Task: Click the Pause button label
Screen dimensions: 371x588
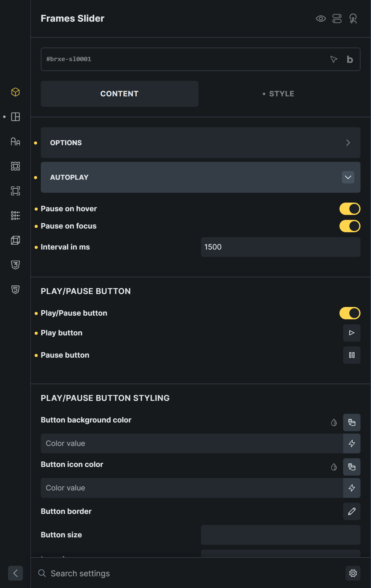Action: (x=65, y=355)
